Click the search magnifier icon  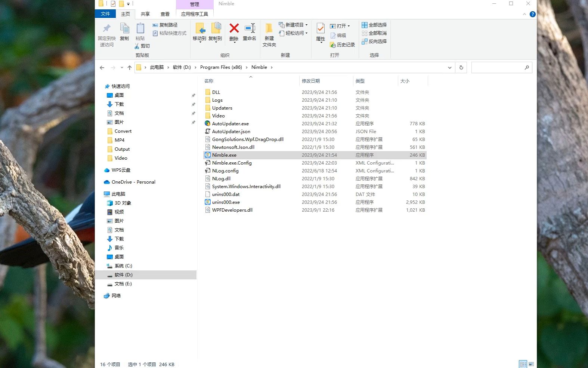(527, 68)
